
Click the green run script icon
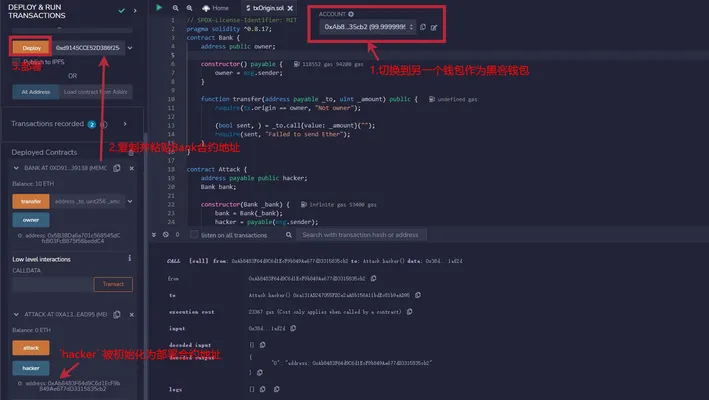coord(159,7)
